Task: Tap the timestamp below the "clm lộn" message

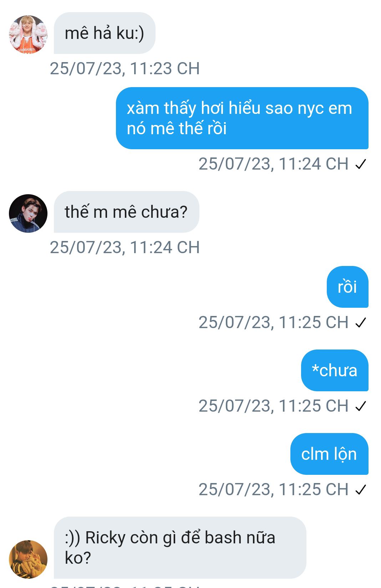Action: [273, 489]
